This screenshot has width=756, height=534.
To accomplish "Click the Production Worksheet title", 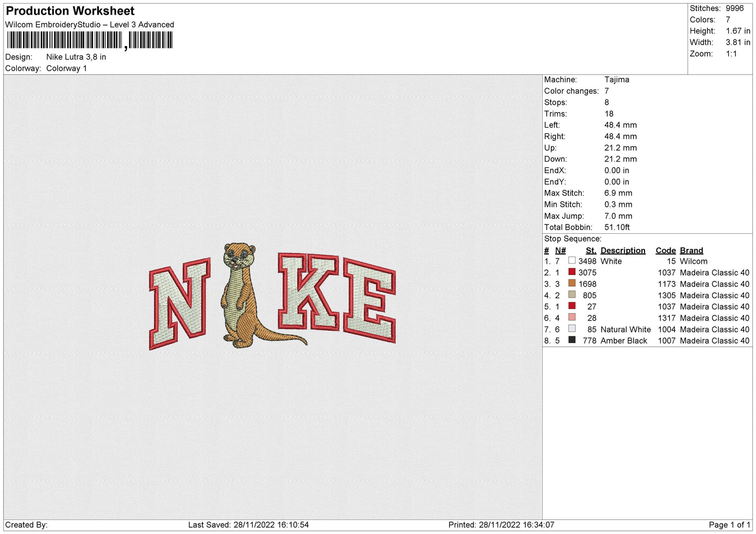I will point(70,11).
